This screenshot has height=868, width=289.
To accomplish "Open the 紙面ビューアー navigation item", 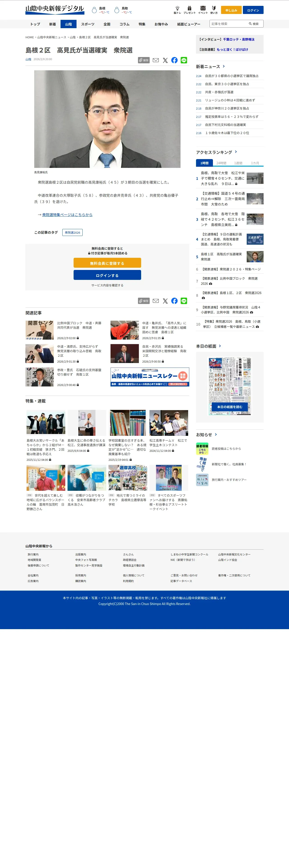I will (x=189, y=24).
